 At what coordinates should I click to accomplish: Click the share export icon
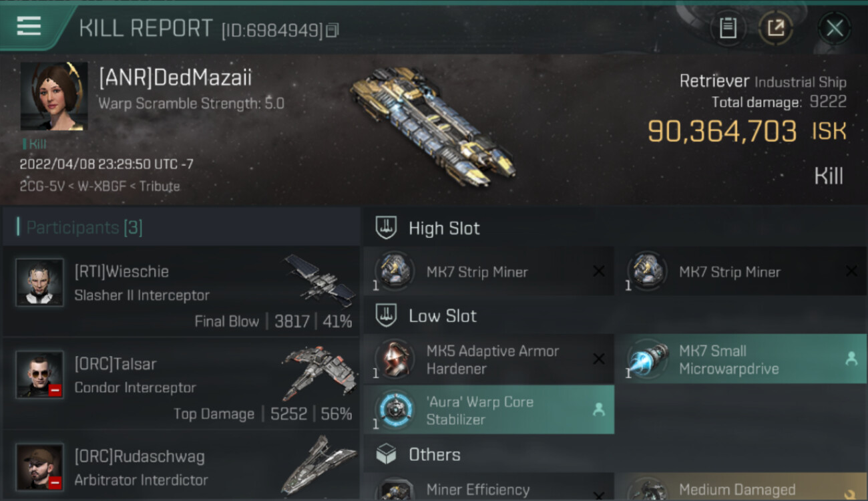click(775, 28)
